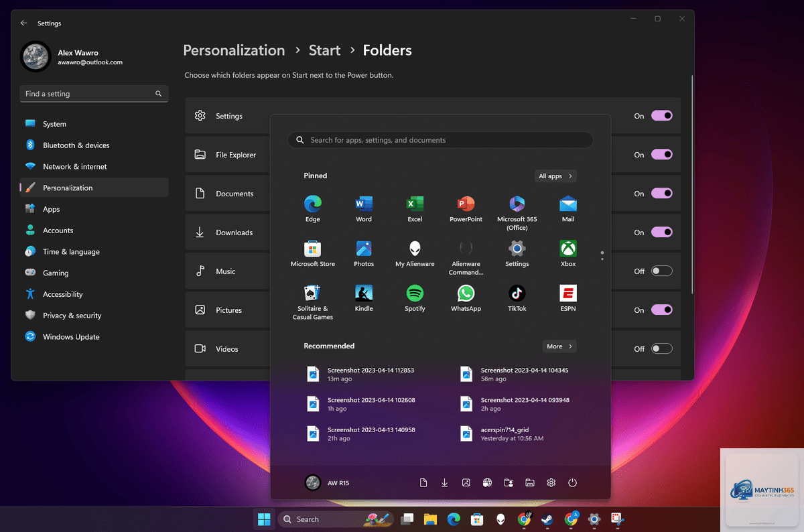This screenshot has width=804, height=532.
Task: Go to Network & internet settings
Action: pyautogui.click(x=94, y=167)
